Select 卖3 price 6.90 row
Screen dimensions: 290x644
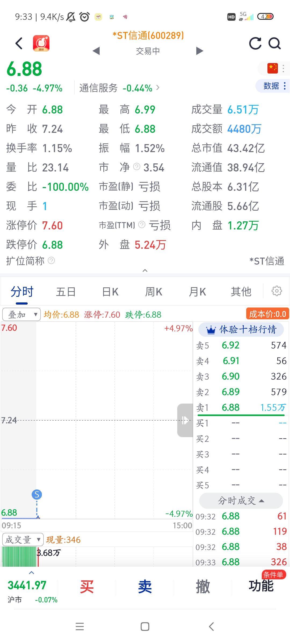(x=241, y=376)
